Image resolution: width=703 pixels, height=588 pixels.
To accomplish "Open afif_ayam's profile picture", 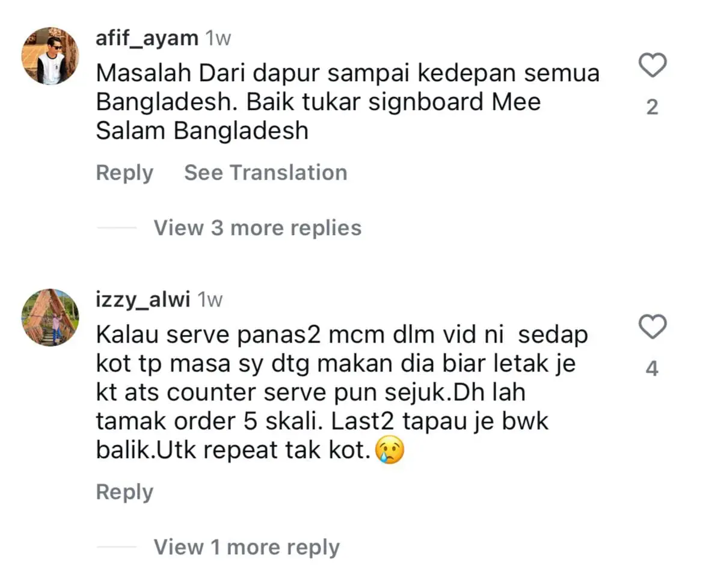I will coord(51,55).
